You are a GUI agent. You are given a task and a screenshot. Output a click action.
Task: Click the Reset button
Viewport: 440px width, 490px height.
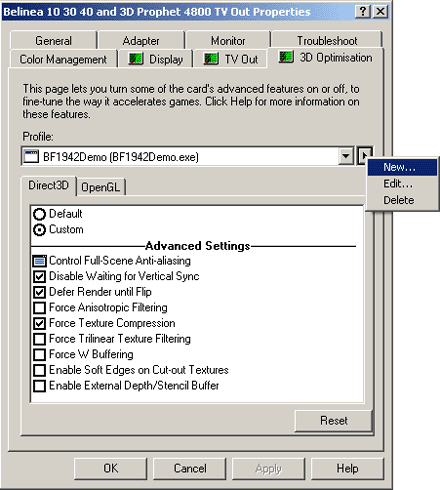(x=334, y=421)
